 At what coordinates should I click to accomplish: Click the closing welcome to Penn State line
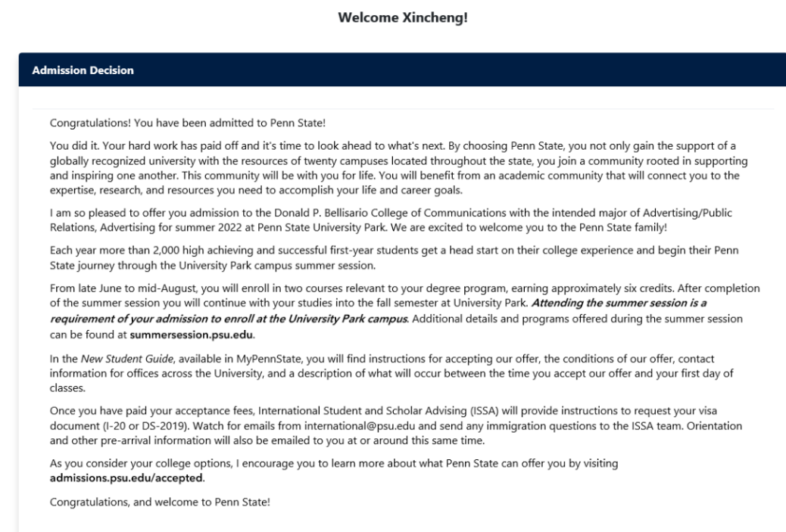pos(160,502)
